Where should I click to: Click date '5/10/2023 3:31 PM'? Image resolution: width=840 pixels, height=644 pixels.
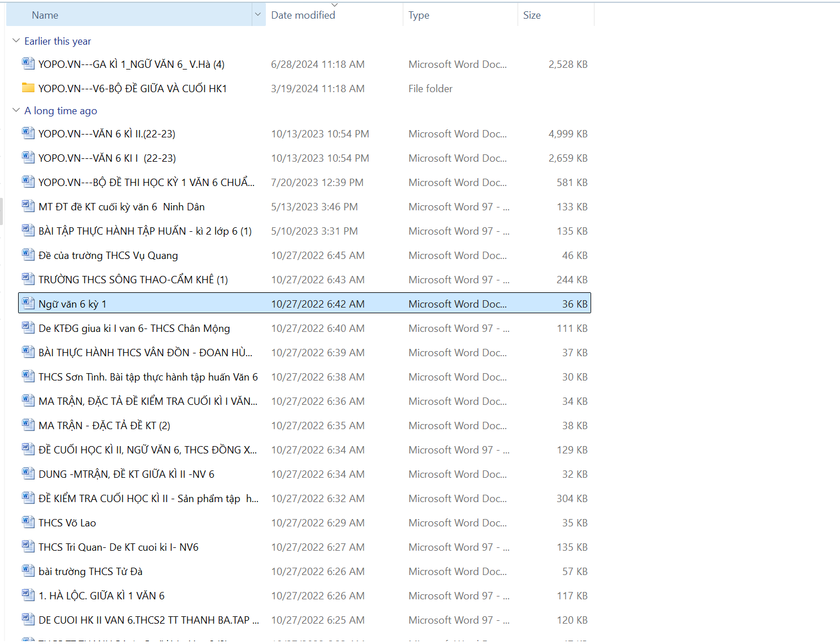point(315,231)
